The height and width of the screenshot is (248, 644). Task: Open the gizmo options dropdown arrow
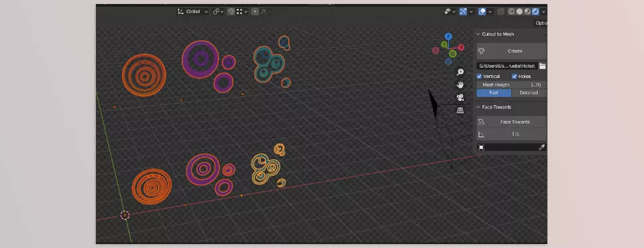click(x=471, y=11)
